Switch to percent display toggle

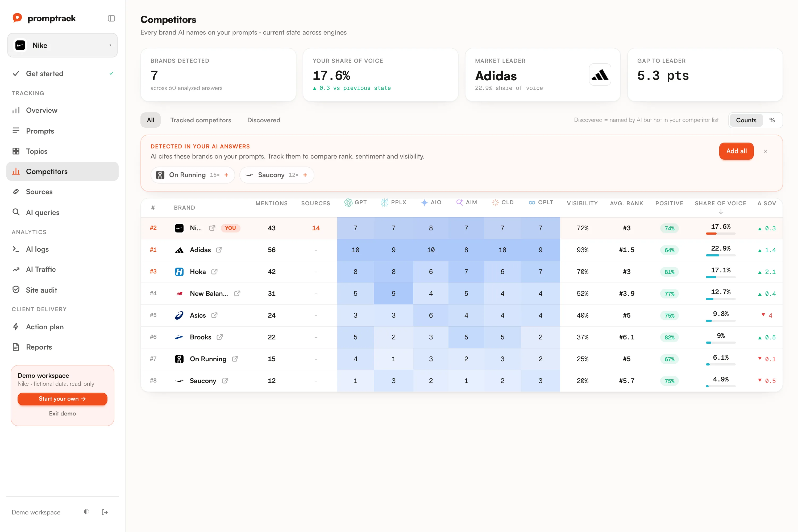pyautogui.click(x=772, y=120)
